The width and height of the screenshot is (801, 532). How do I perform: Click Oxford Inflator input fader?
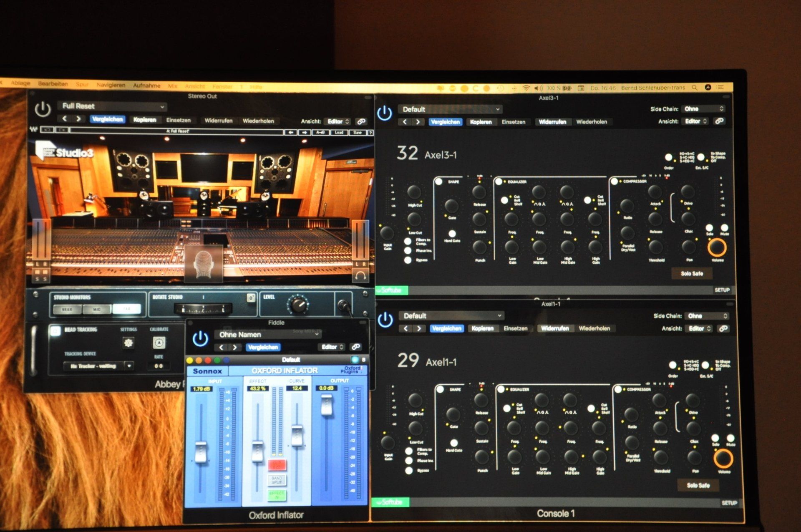(201, 451)
